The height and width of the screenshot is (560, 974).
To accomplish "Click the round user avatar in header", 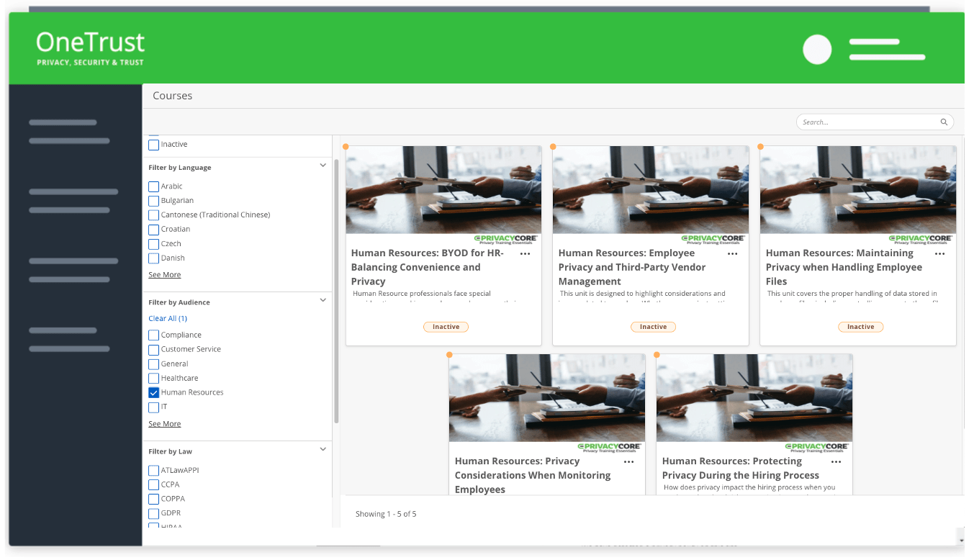I will point(817,50).
